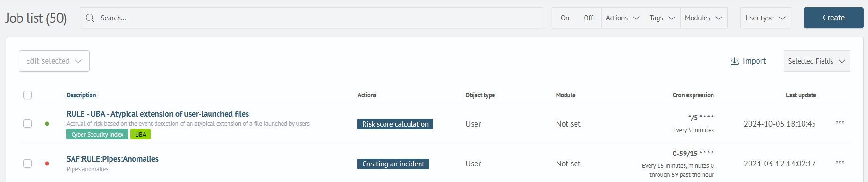Click the */5 * * * * cron expression
The height and width of the screenshot is (182, 868).
[x=701, y=118]
